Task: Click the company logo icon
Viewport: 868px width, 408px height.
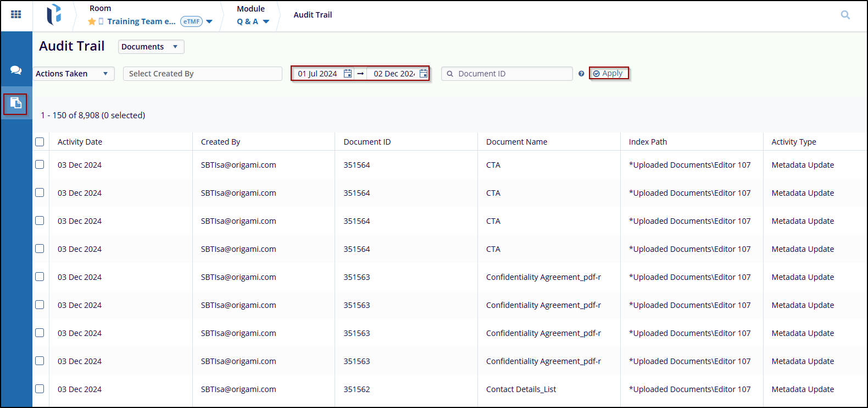Action: tap(54, 15)
